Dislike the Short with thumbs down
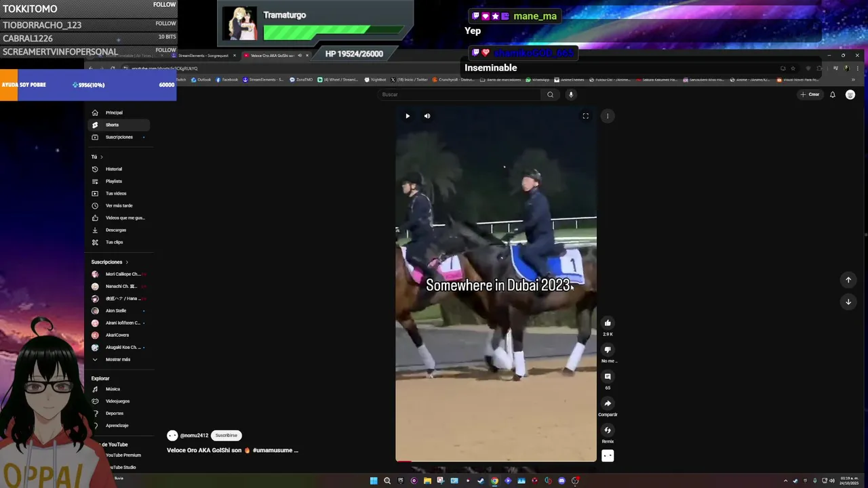This screenshot has width=868, height=488. pos(608,350)
